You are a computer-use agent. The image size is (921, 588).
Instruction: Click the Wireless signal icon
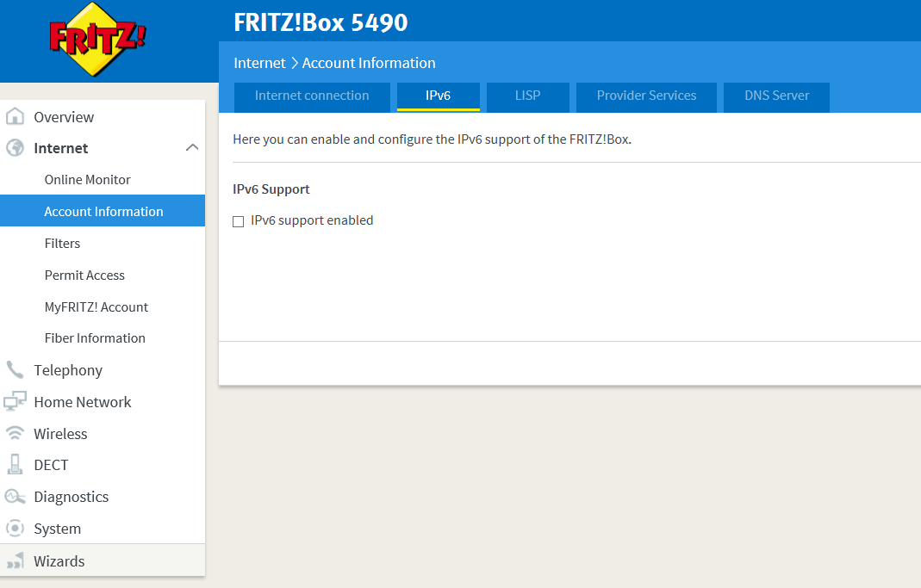tap(15, 433)
